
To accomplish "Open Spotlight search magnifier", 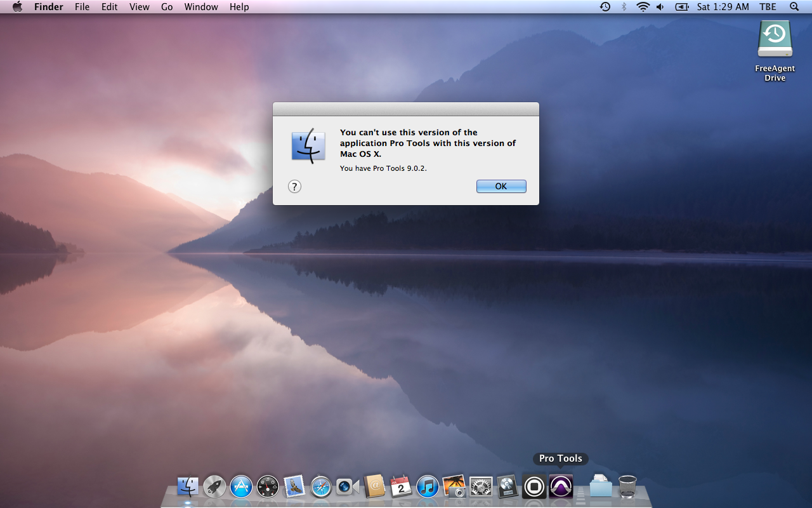I will tap(794, 7).
